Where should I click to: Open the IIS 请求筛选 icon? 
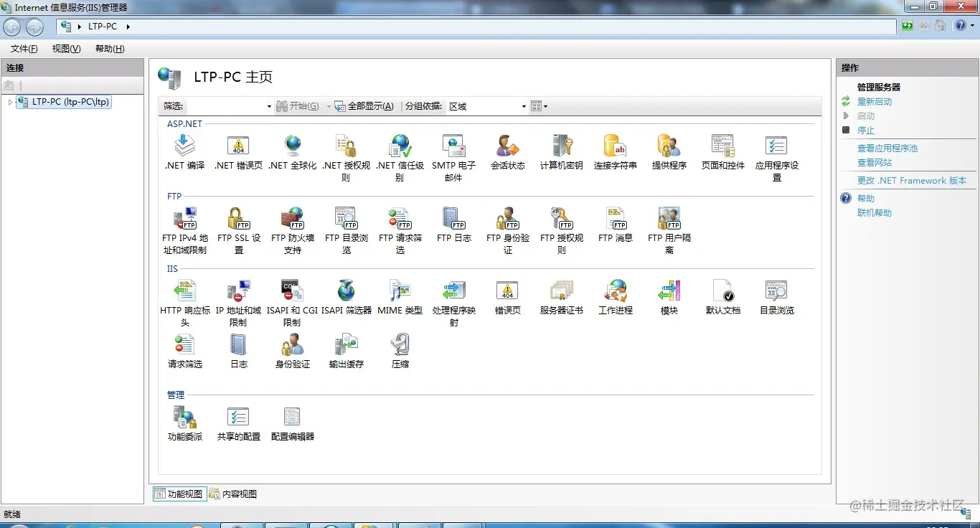[185, 345]
